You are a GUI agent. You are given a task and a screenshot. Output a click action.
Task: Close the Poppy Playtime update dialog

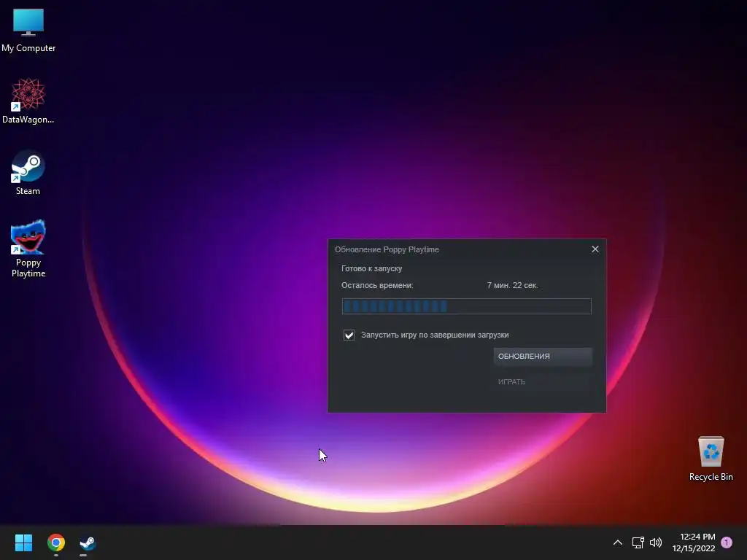click(x=595, y=249)
